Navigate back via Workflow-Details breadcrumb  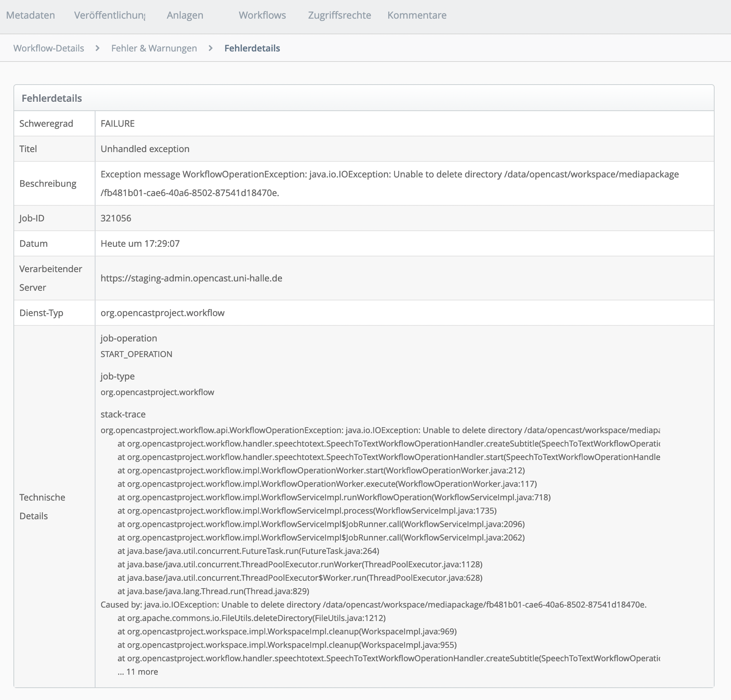pos(48,48)
